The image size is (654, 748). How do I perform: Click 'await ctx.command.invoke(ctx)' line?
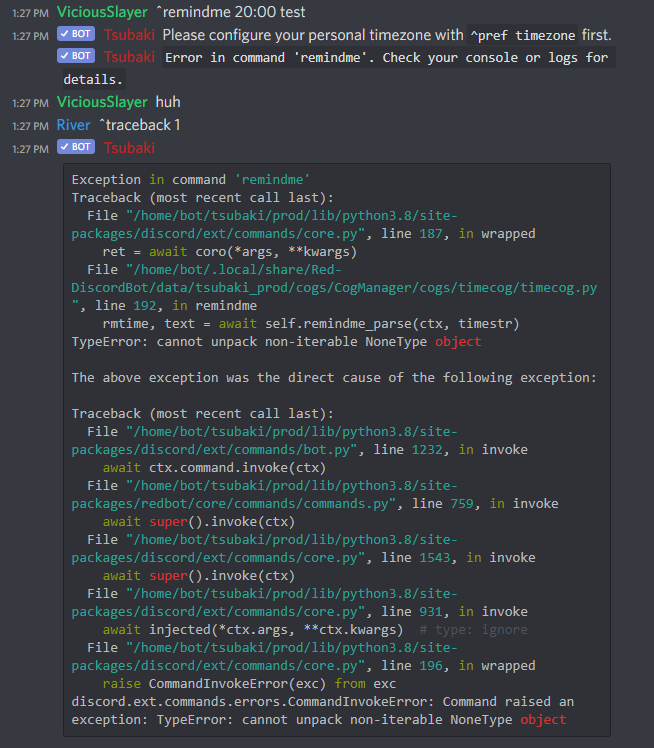click(214, 468)
